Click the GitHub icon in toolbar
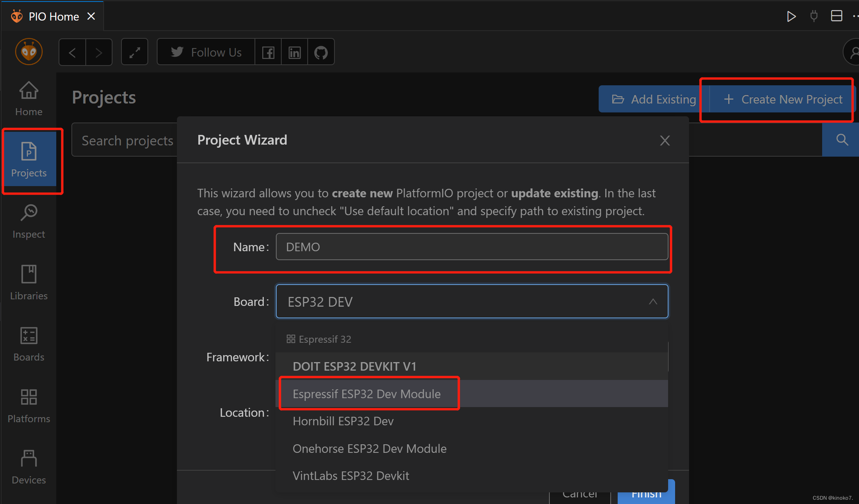This screenshot has height=504, width=859. [321, 52]
